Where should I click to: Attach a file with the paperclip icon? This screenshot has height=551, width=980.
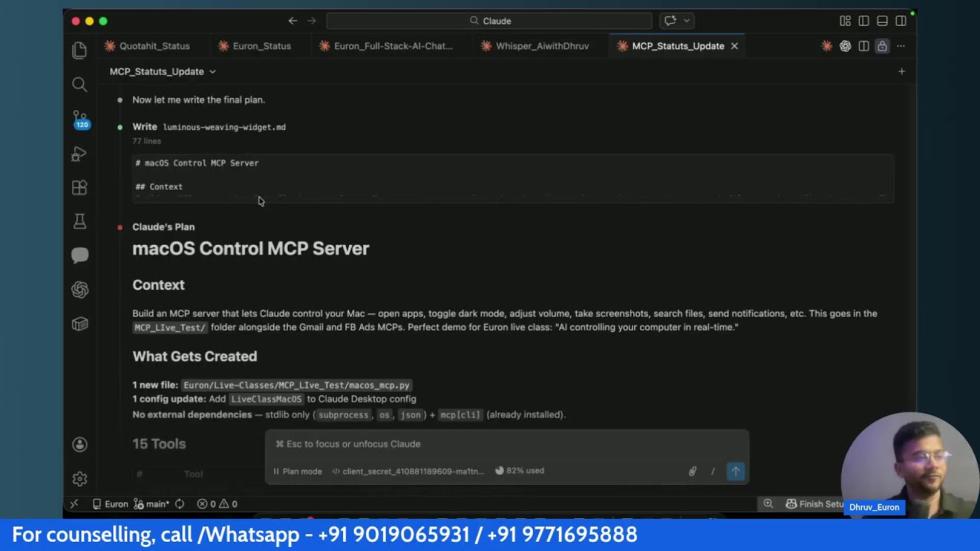coord(692,471)
